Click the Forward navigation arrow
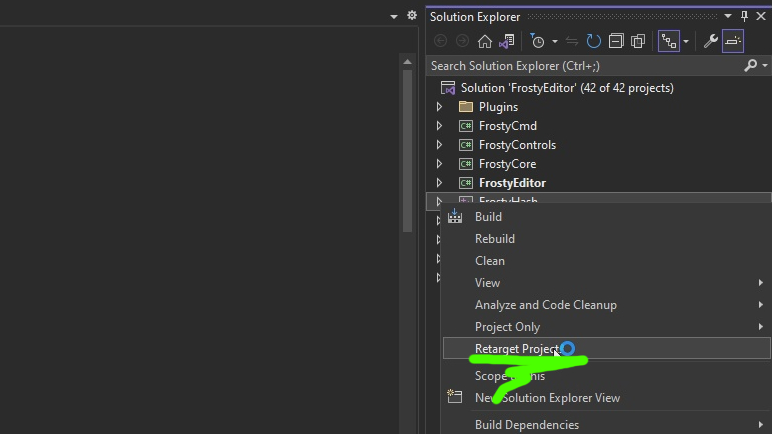This screenshot has width=772, height=434. 462,41
